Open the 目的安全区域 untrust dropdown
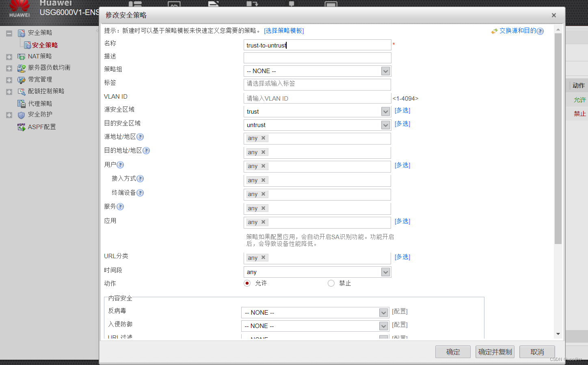Image resolution: width=588 pixels, height=365 pixels. pos(386,125)
